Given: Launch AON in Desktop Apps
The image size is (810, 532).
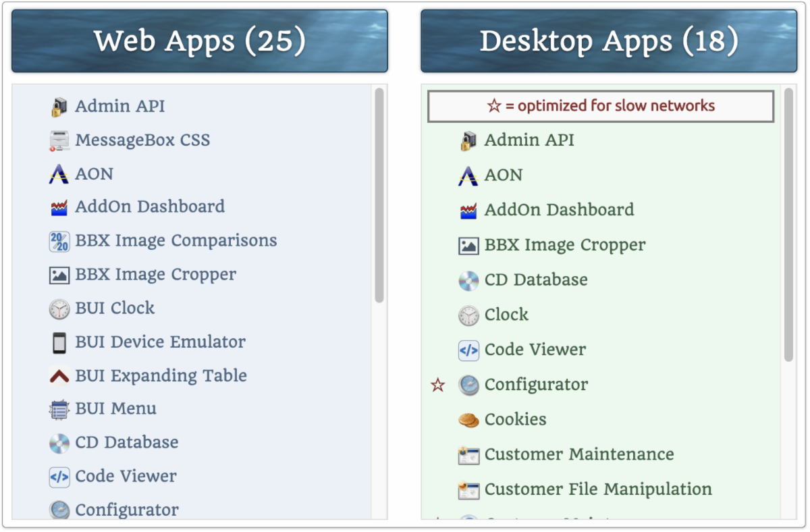Looking at the screenshot, I should tap(504, 176).
